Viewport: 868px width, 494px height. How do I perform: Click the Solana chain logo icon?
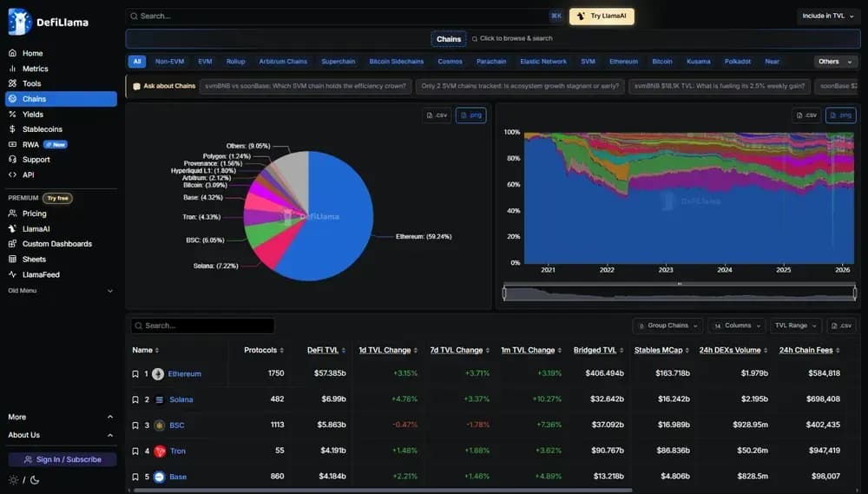(160, 400)
